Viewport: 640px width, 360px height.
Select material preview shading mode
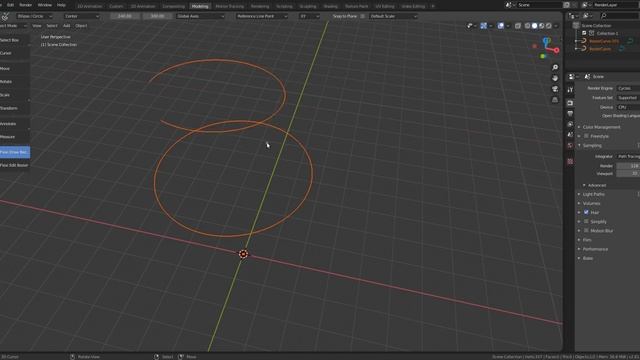point(542,26)
